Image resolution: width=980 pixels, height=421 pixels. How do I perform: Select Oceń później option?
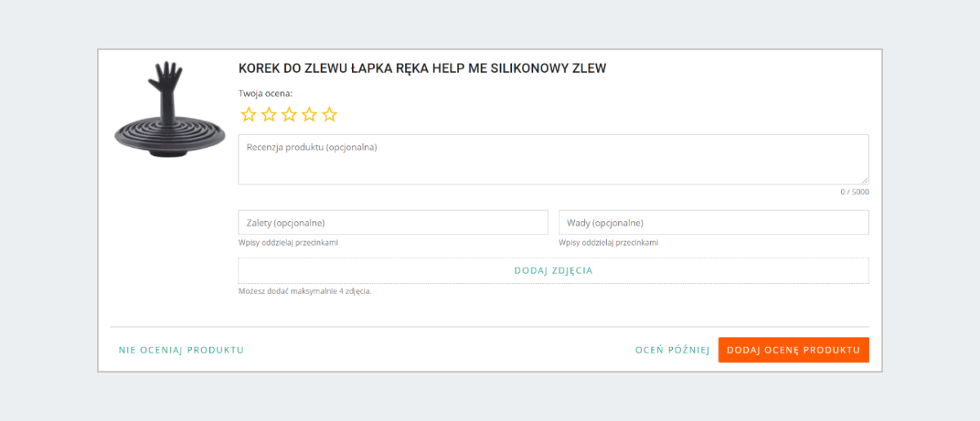tap(672, 350)
